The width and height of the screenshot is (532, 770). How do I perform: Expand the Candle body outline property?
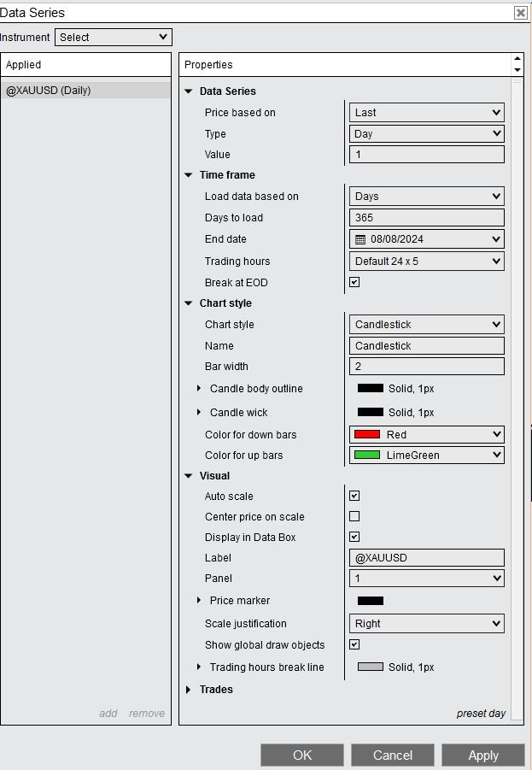coord(200,389)
